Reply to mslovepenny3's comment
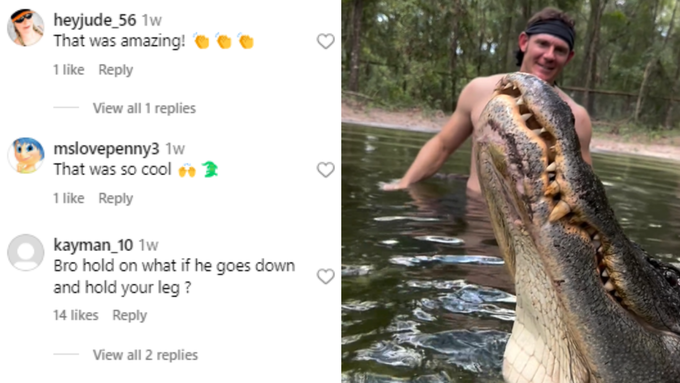680x383 pixels. click(115, 198)
